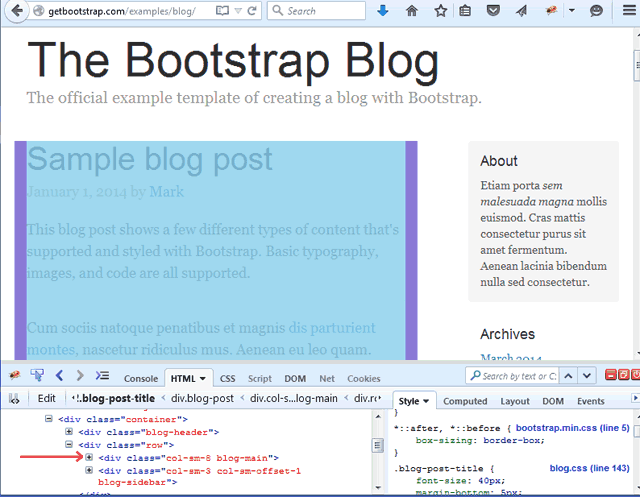Image resolution: width=640 pixels, height=497 pixels.
Task: Open Reader View book icon
Action: coord(222,11)
